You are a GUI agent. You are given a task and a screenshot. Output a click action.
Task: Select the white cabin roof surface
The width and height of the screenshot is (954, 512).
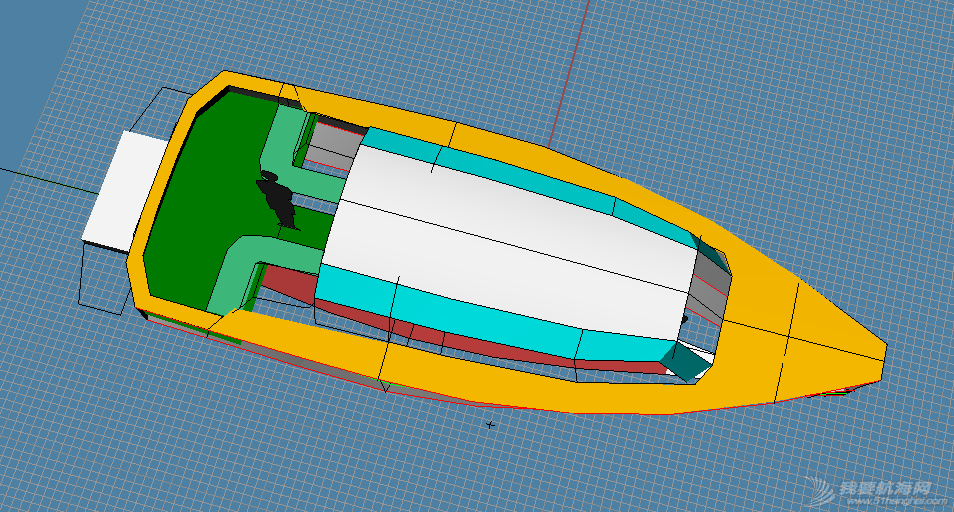(x=511, y=243)
